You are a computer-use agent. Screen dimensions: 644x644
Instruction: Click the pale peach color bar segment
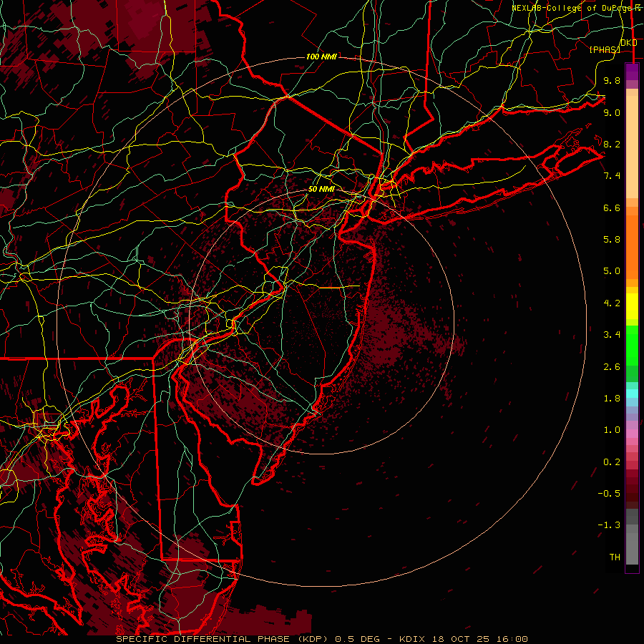[632, 147]
